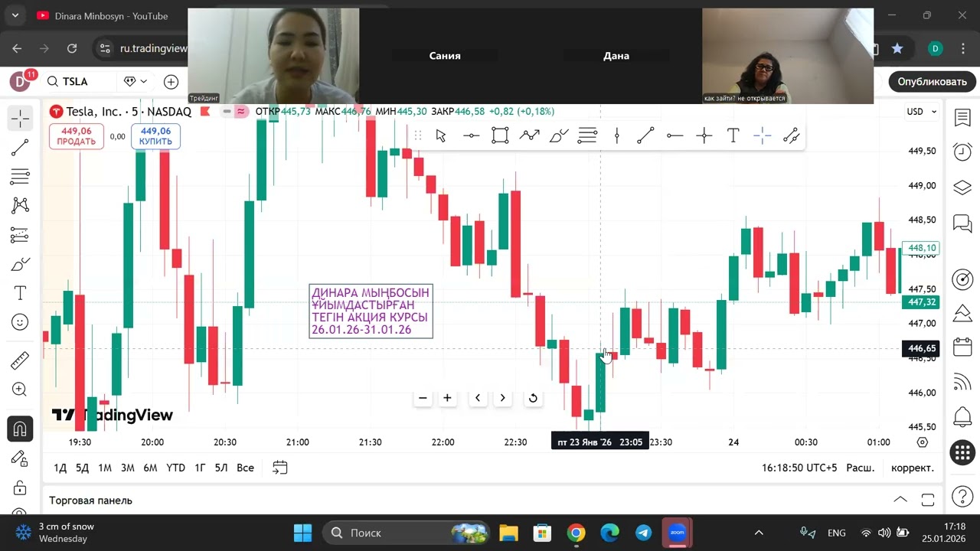The height and width of the screenshot is (551, 980).
Task: Select the polyline path tool in favorites toolbar
Action: [x=529, y=135]
